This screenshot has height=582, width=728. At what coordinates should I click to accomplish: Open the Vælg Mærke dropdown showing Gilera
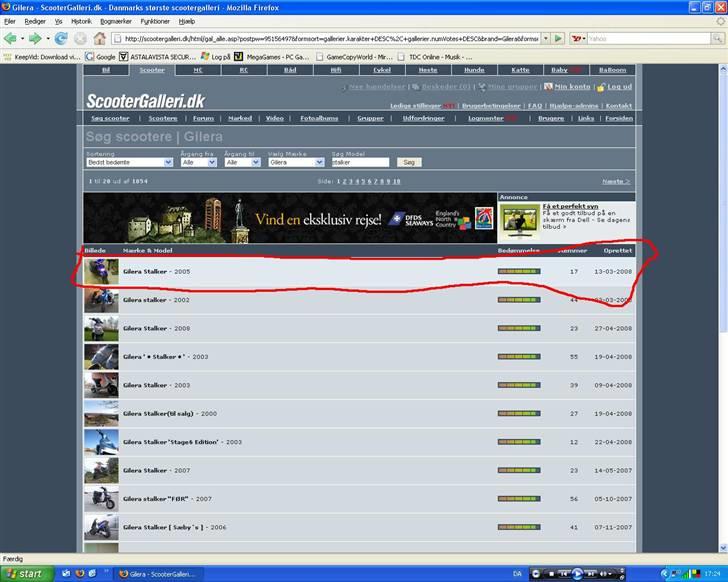pyautogui.click(x=296, y=162)
